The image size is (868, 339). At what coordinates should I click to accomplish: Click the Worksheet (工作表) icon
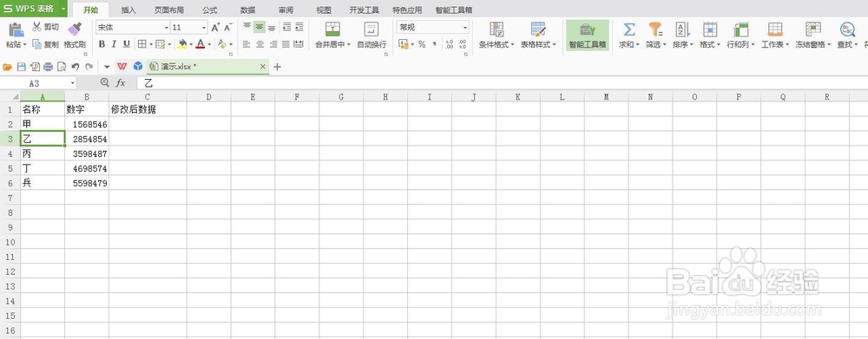pyautogui.click(x=775, y=29)
